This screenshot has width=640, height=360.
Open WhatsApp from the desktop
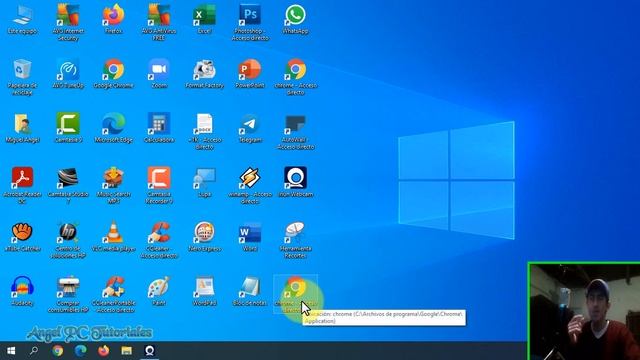296,19
